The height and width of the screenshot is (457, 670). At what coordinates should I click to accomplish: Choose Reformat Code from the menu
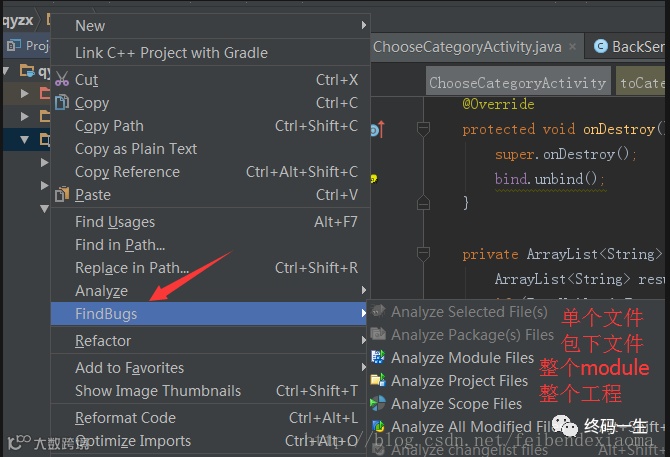[x=125, y=417]
